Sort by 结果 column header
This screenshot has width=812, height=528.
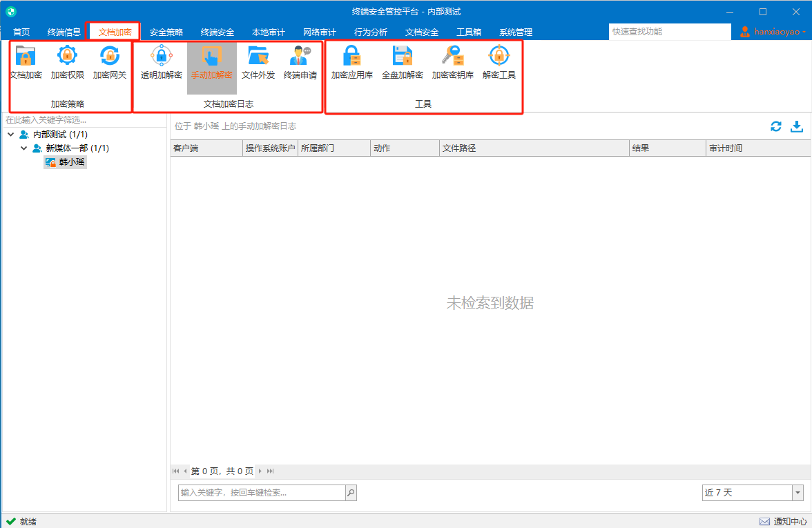click(x=668, y=148)
